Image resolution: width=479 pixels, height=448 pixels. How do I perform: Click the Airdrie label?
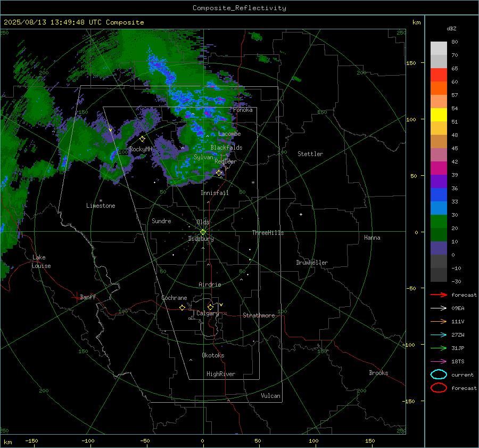pos(210,284)
